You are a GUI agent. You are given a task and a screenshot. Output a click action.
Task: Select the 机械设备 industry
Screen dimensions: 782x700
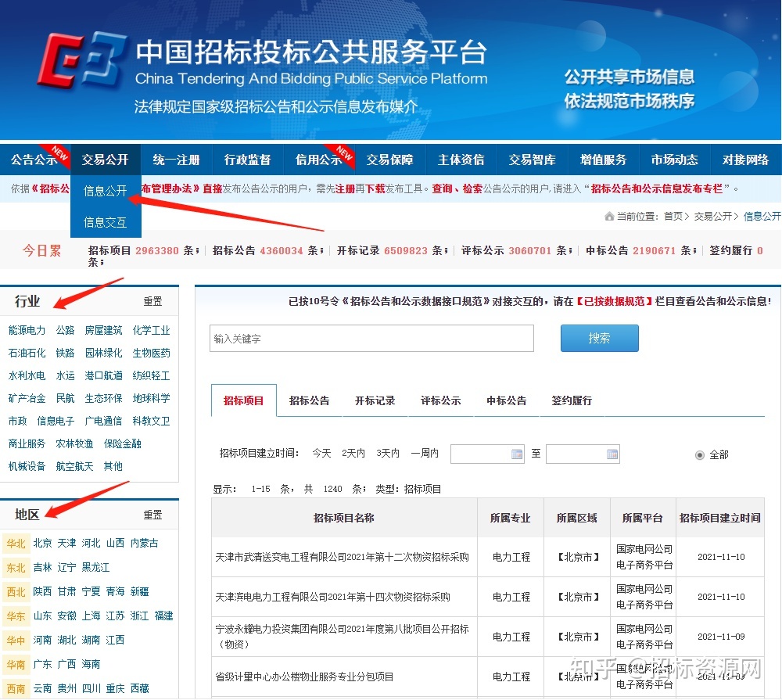click(27, 466)
